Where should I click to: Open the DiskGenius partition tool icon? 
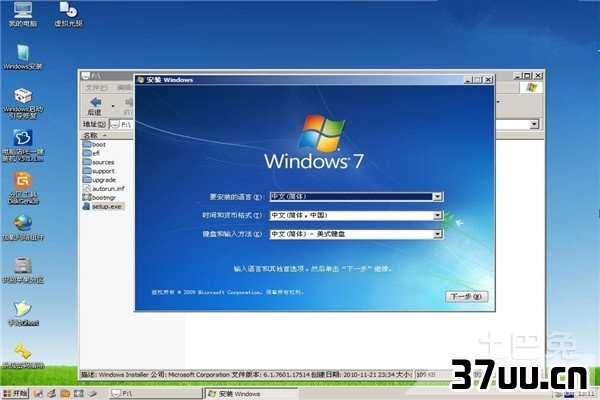23,188
